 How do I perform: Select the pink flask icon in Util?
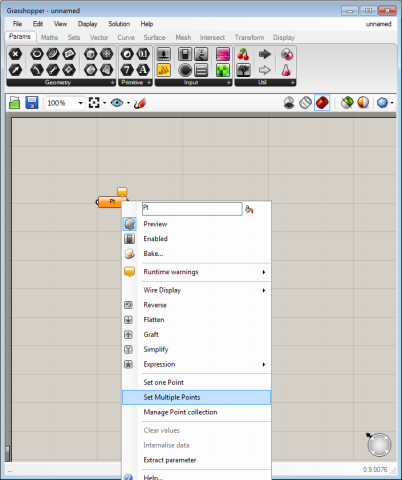[x=286, y=70]
